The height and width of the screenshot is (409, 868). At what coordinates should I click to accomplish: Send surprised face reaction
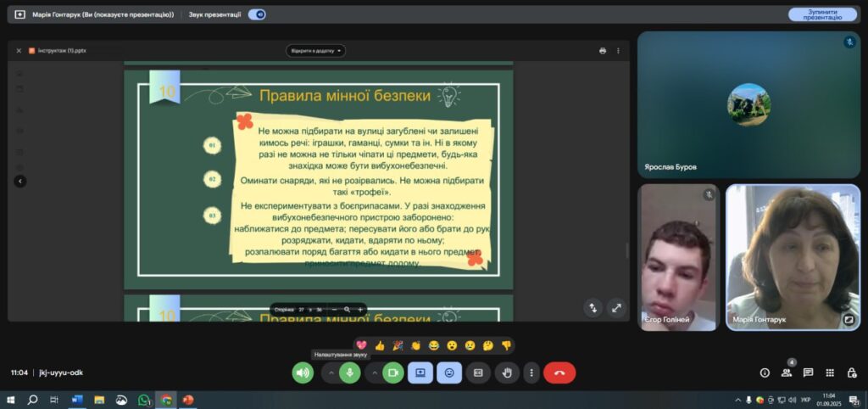point(452,346)
